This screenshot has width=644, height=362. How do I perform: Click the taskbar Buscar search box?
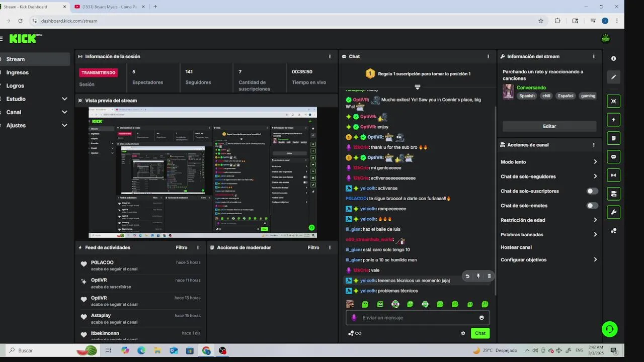tap(53, 350)
